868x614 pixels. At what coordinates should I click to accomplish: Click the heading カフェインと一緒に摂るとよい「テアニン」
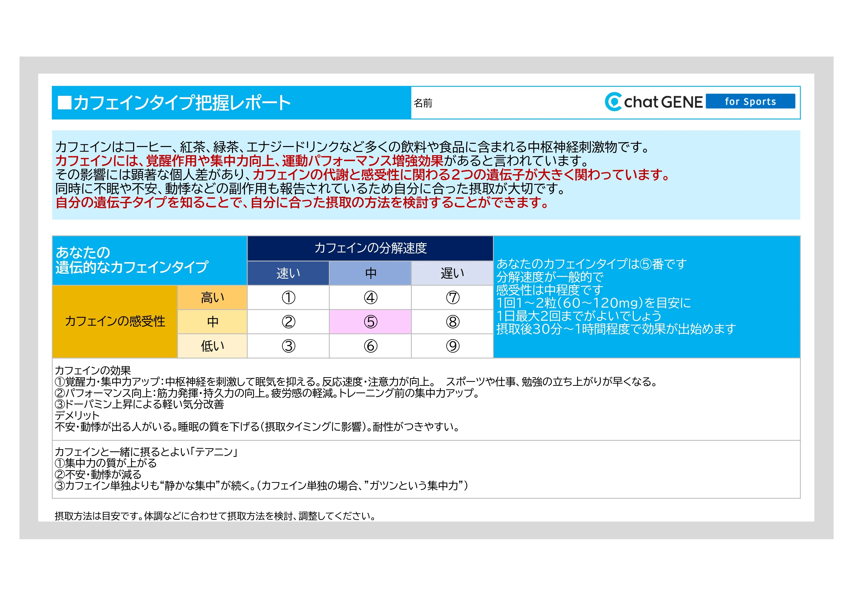point(146,452)
